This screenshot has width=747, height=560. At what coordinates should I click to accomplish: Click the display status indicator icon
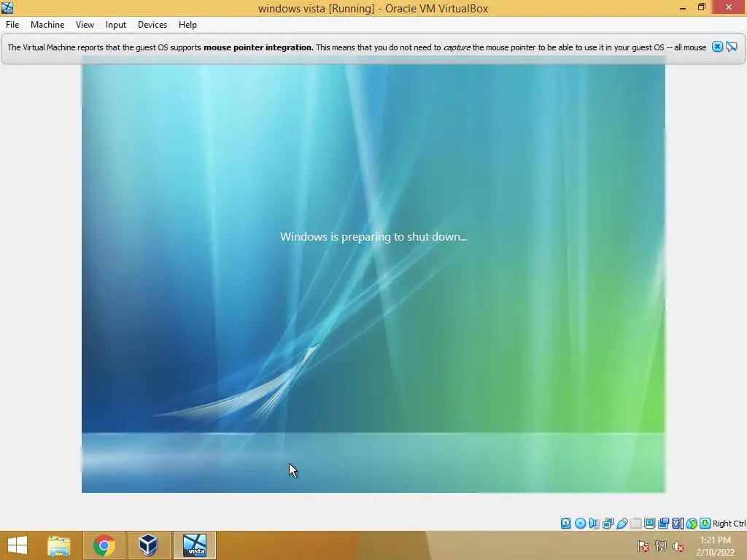649,524
